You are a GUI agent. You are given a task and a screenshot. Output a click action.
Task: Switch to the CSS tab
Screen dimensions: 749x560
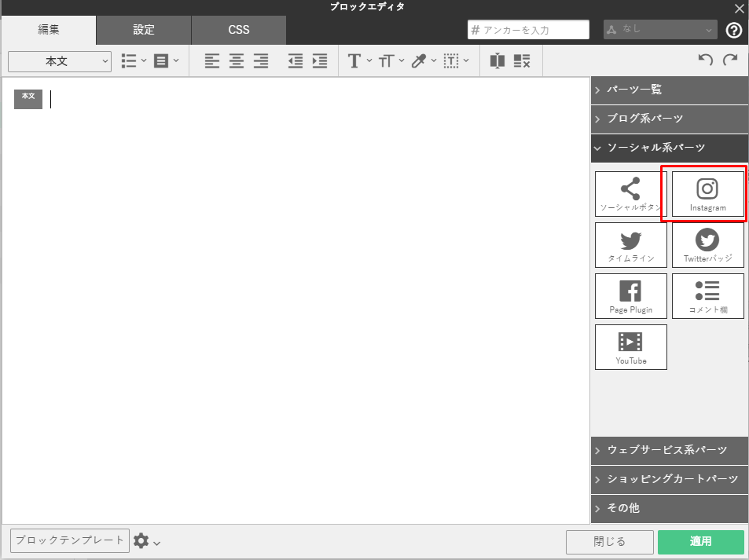point(239,30)
